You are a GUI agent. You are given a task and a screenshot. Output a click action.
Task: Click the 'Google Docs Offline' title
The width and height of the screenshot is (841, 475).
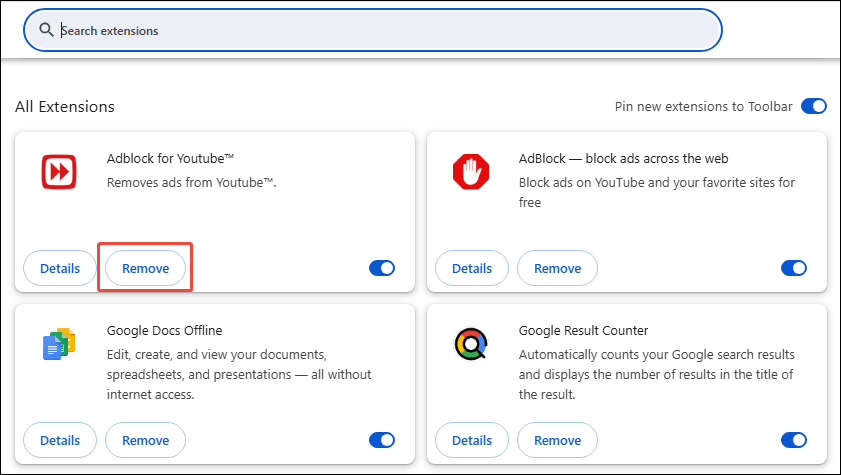(164, 331)
